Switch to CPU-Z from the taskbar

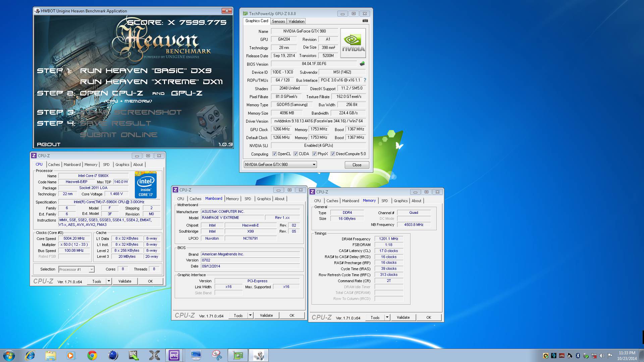(x=174, y=355)
